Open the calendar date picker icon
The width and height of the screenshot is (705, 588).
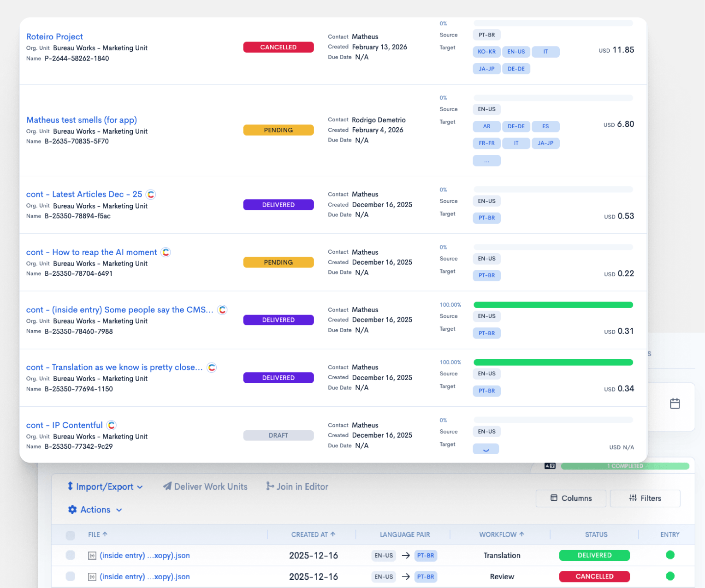(x=675, y=404)
